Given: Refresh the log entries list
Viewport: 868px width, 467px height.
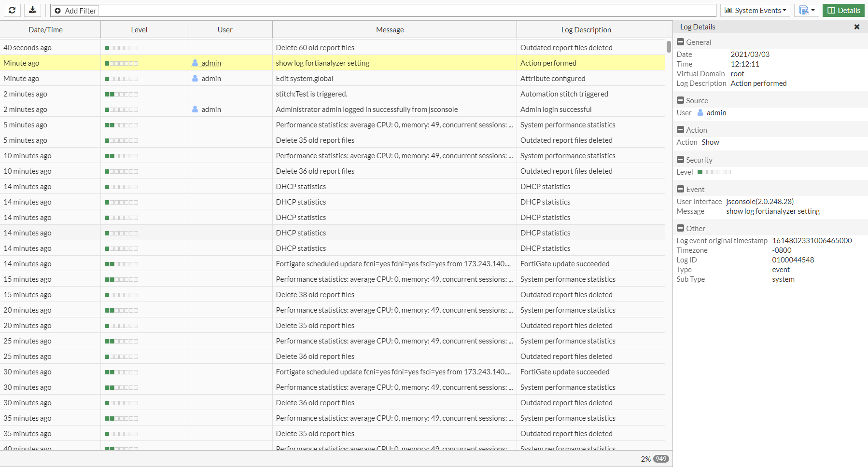Looking at the screenshot, I should pyautogui.click(x=12, y=10).
